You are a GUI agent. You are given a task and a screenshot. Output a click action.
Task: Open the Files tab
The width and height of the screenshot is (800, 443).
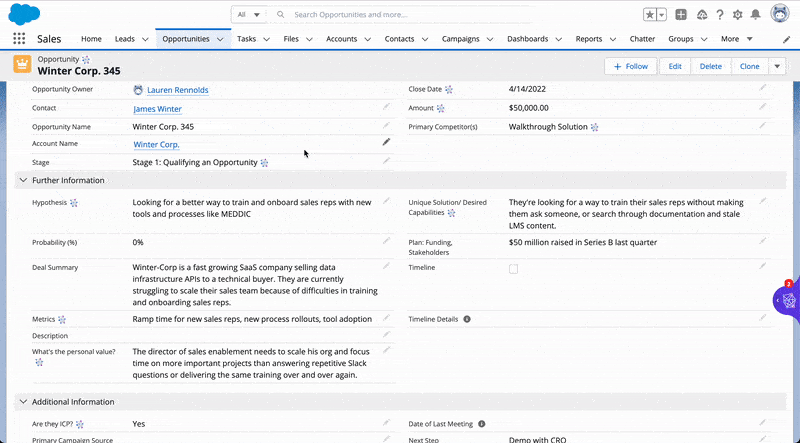point(291,39)
